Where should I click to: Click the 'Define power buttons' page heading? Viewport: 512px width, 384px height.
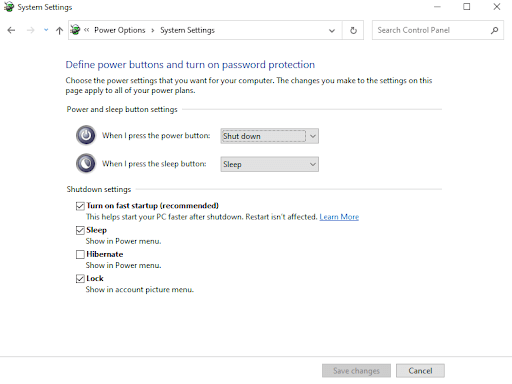(190, 65)
